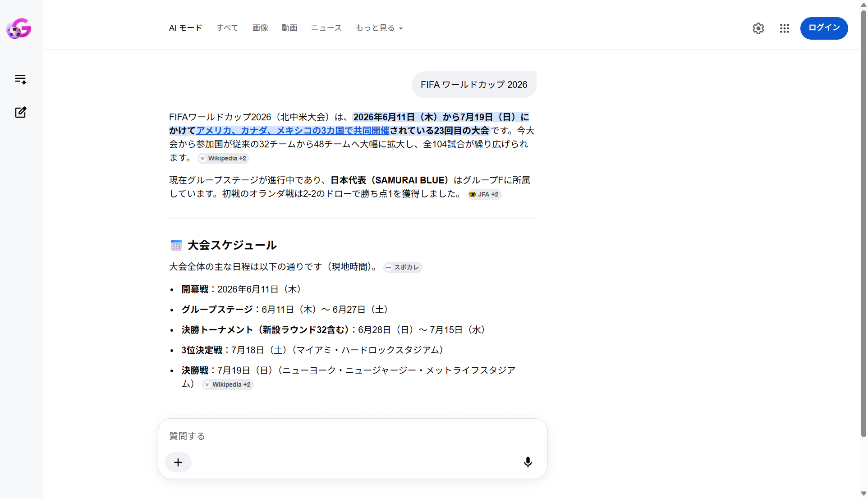Switch to the 画像 tab
Image resolution: width=868 pixels, height=498 pixels.
(x=260, y=28)
